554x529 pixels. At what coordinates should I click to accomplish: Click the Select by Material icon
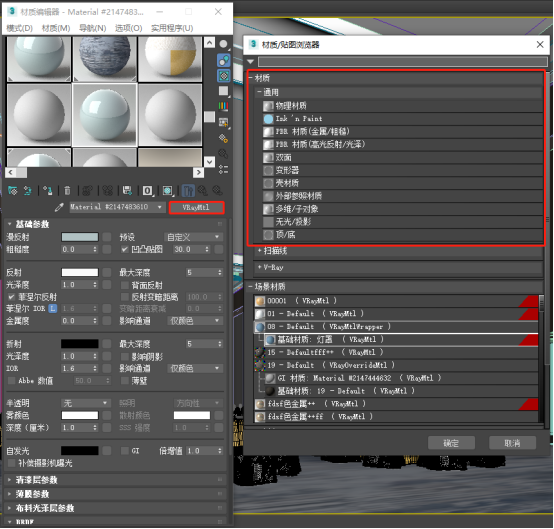(x=223, y=153)
